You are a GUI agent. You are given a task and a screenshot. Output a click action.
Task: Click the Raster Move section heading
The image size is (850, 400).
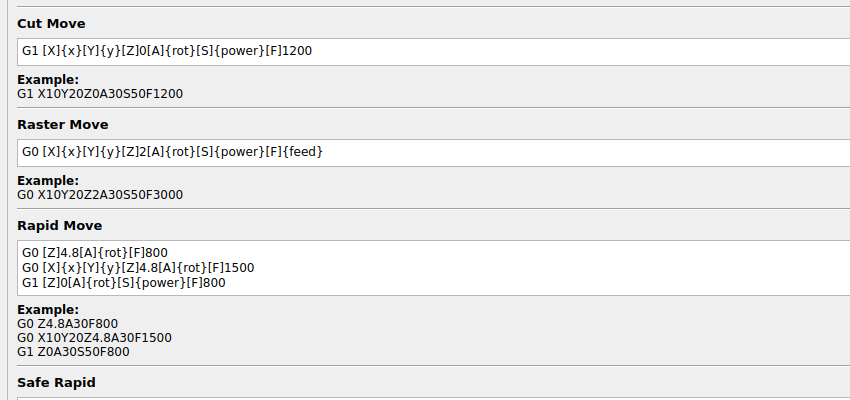click(63, 124)
